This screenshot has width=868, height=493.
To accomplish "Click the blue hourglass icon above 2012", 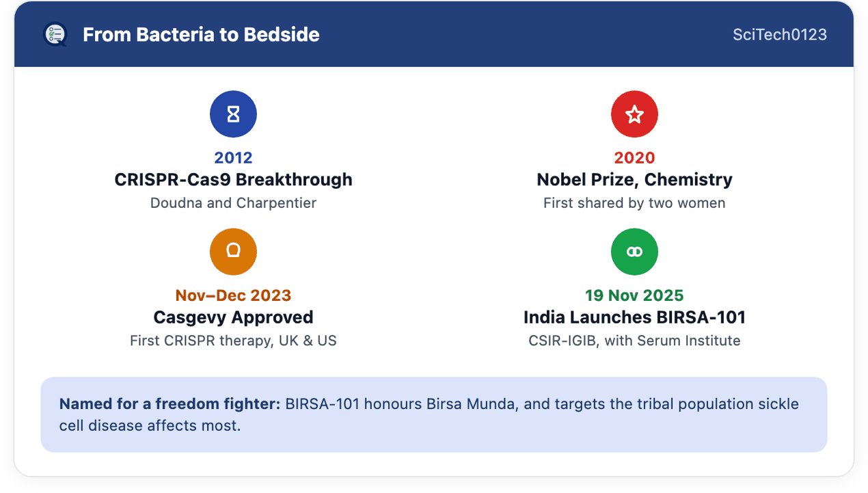I will pos(233,114).
